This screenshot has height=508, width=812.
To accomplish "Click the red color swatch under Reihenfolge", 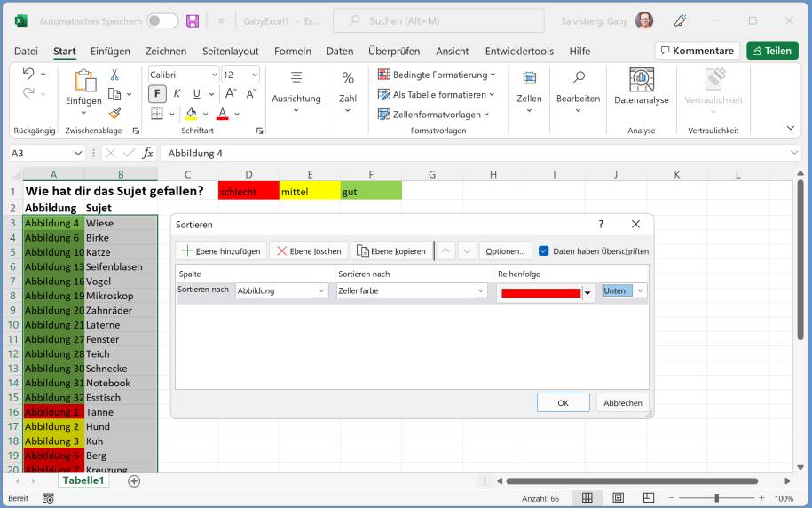I will pyautogui.click(x=540, y=293).
